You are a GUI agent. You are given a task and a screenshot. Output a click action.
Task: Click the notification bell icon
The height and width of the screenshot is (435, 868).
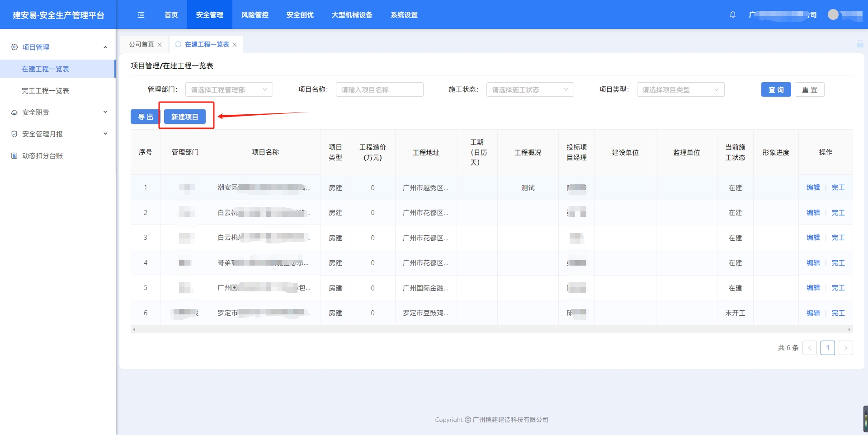(x=733, y=14)
